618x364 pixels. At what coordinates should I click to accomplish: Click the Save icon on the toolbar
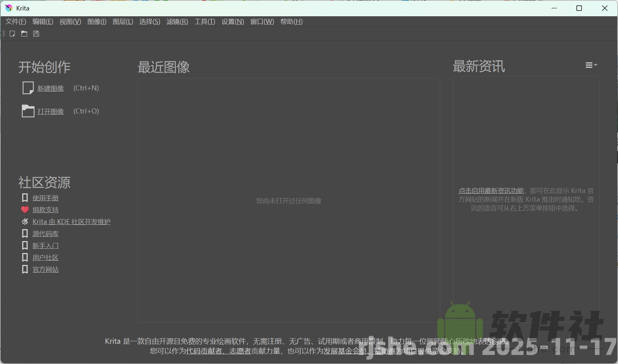(35, 34)
